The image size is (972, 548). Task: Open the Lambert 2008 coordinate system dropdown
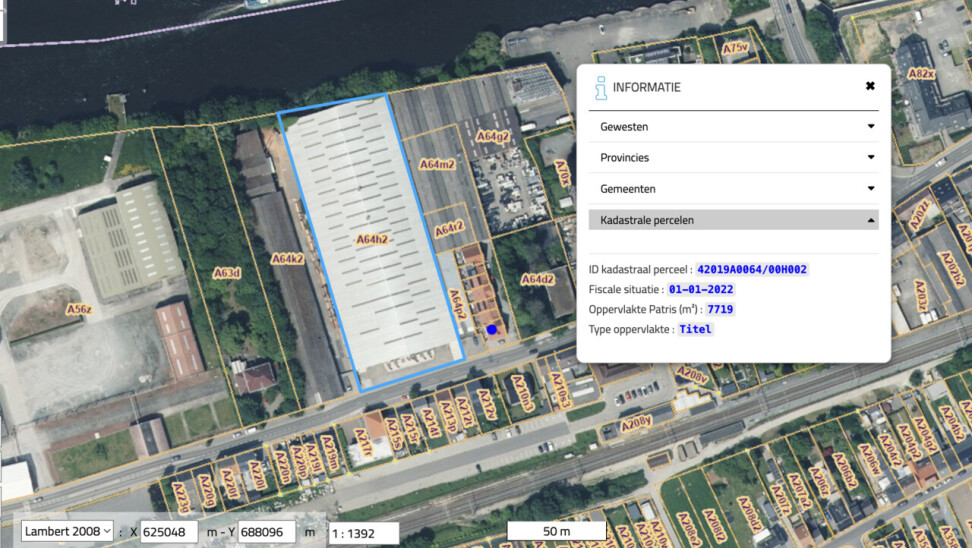pos(67,532)
